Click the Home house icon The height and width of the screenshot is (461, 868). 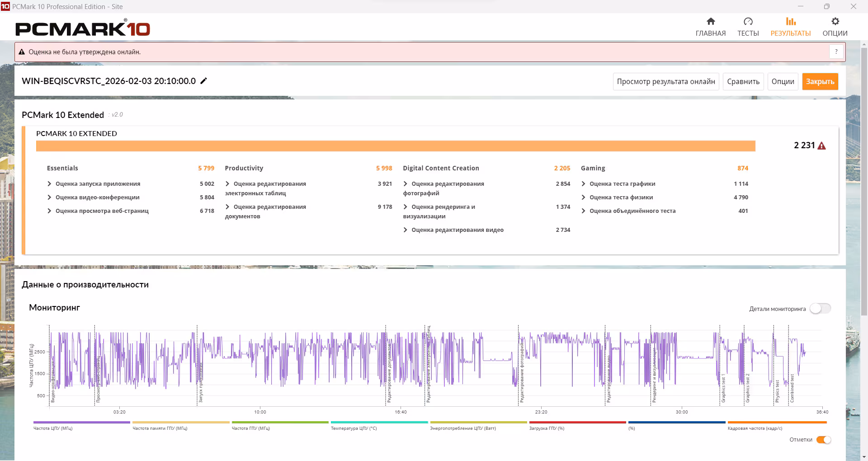click(710, 21)
